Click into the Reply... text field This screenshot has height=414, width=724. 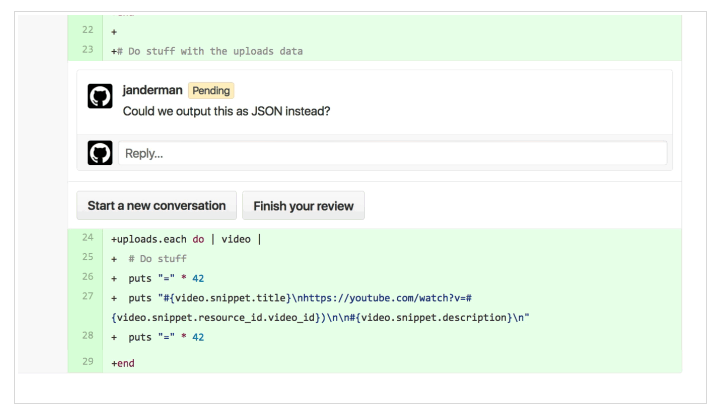click(x=392, y=153)
